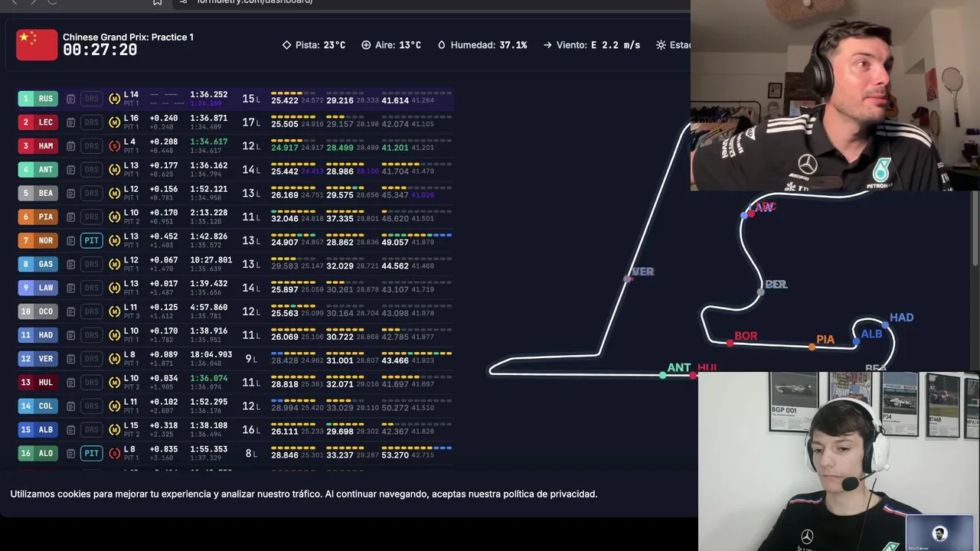
Task: Select the PIA position 6 driver badge
Action: [38, 217]
